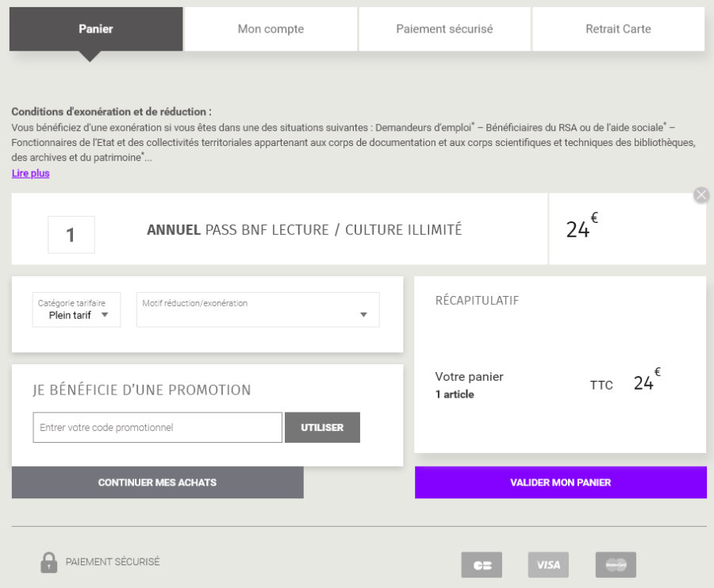Open the Retrait Carte tab
Viewport: 714px width, 588px height.
618,29
